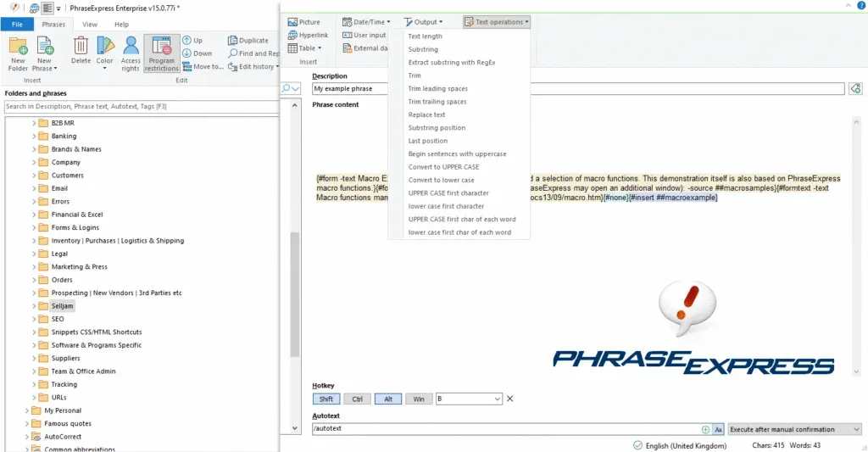
Task: Open the hotkey letter B dropdown
Action: pyautogui.click(x=497, y=399)
